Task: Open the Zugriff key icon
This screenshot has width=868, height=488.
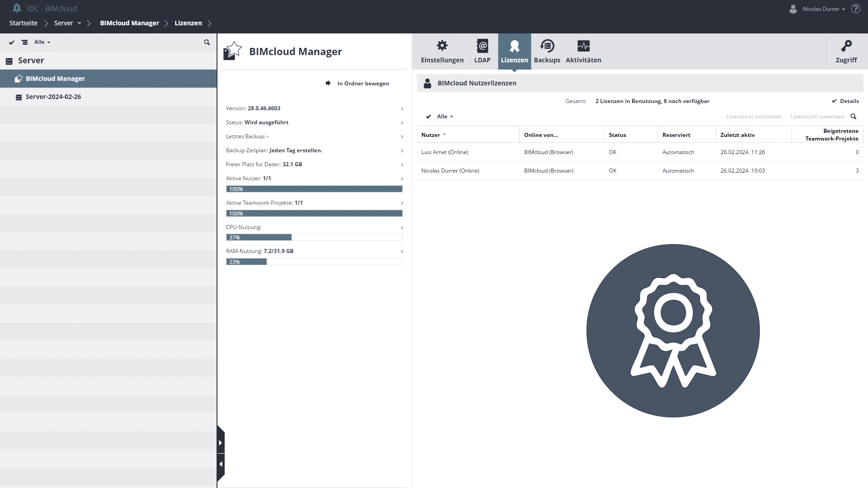Action: [846, 46]
